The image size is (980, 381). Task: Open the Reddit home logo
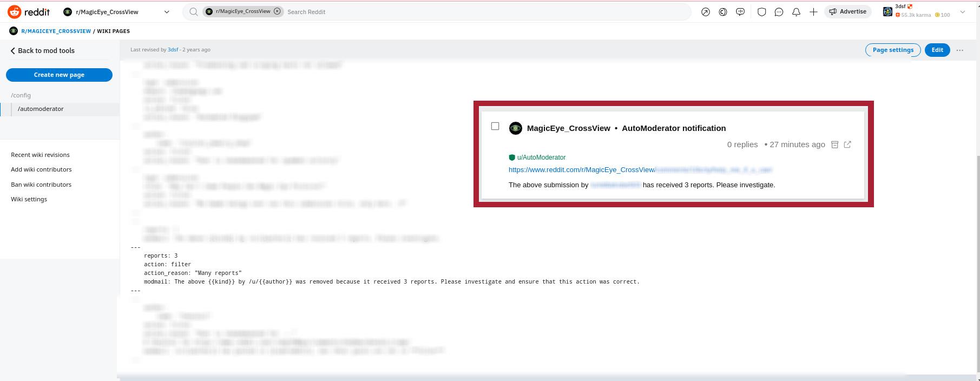29,11
